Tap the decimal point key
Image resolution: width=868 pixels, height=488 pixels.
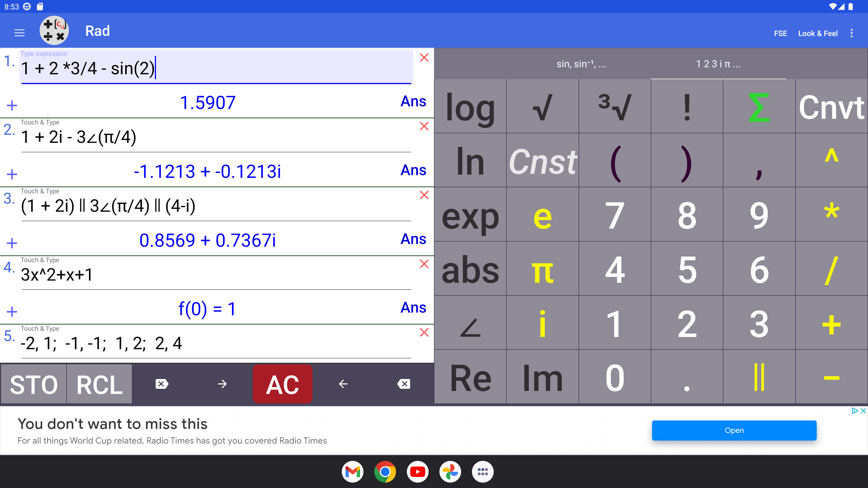687,377
